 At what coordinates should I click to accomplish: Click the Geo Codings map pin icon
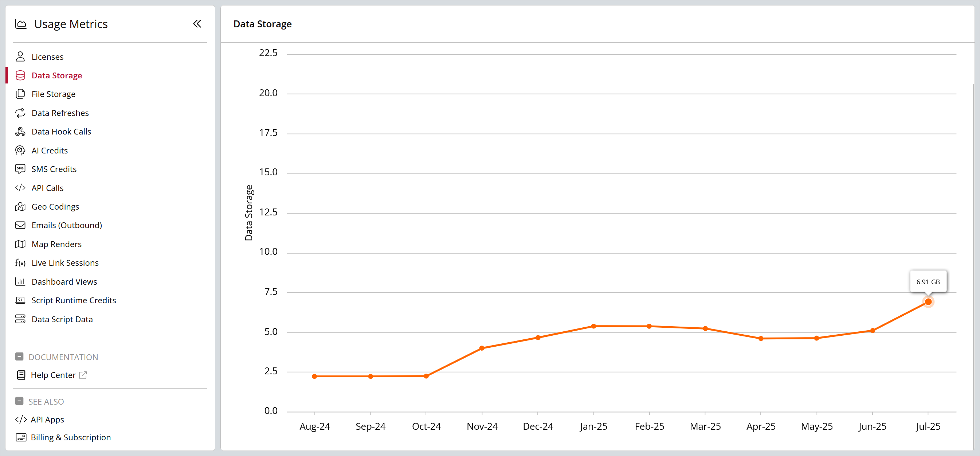click(x=20, y=207)
